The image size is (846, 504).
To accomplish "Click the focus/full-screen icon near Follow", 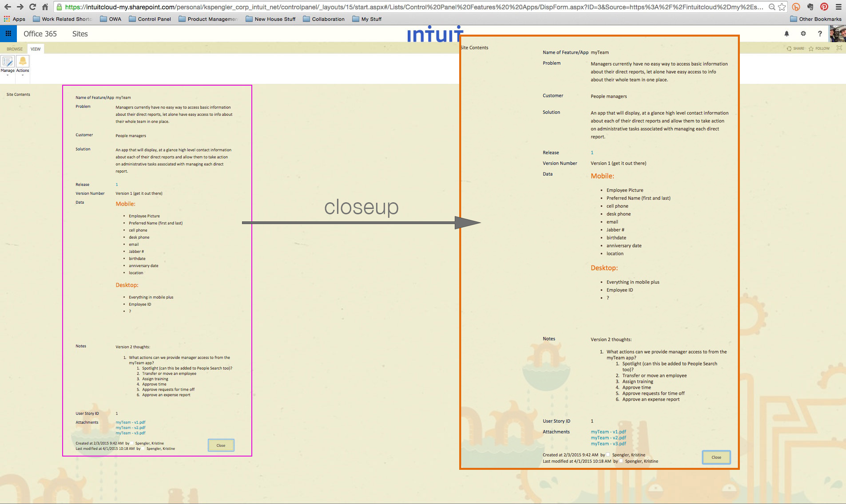I will 838,48.
